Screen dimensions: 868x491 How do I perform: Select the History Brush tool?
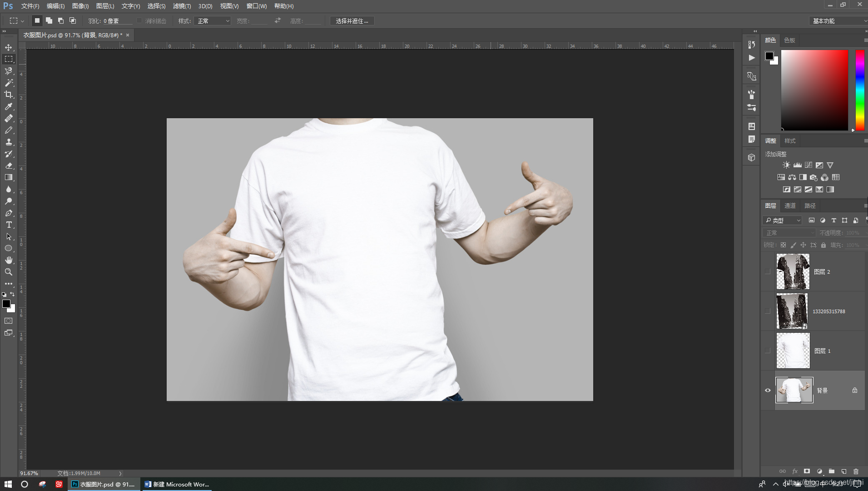9,154
